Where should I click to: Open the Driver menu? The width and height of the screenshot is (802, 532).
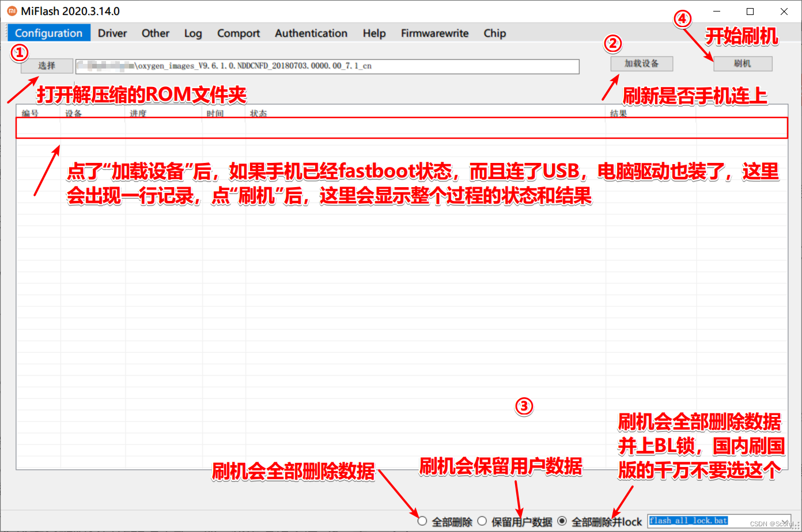112,33
